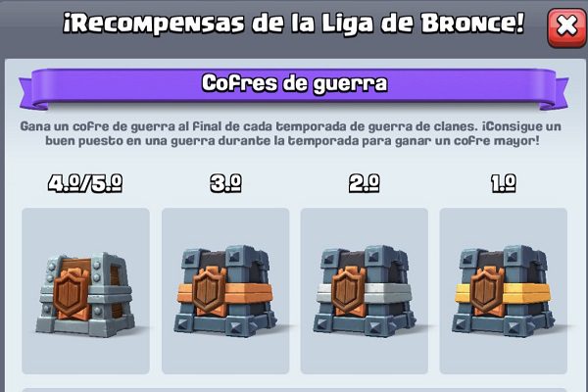Click the 1.º rank label
Image resolution: width=588 pixels, height=392 pixels.
point(504,184)
